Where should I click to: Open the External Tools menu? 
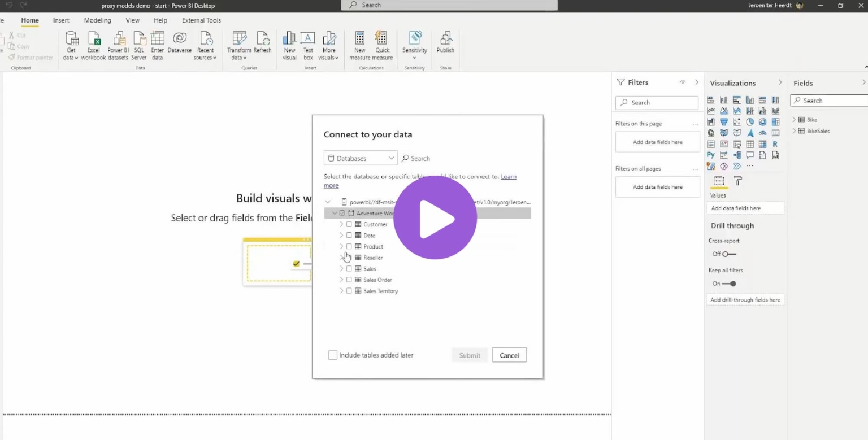coord(201,20)
